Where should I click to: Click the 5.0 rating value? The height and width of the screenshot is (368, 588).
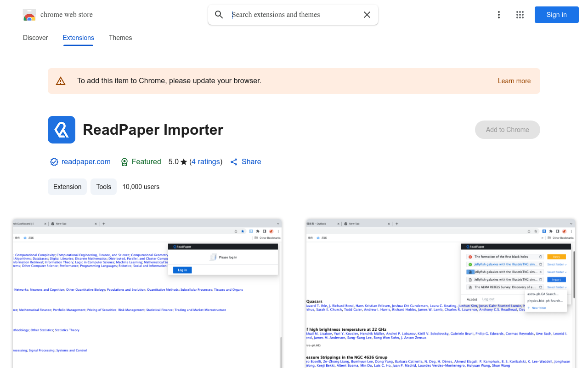click(x=174, y=162)
